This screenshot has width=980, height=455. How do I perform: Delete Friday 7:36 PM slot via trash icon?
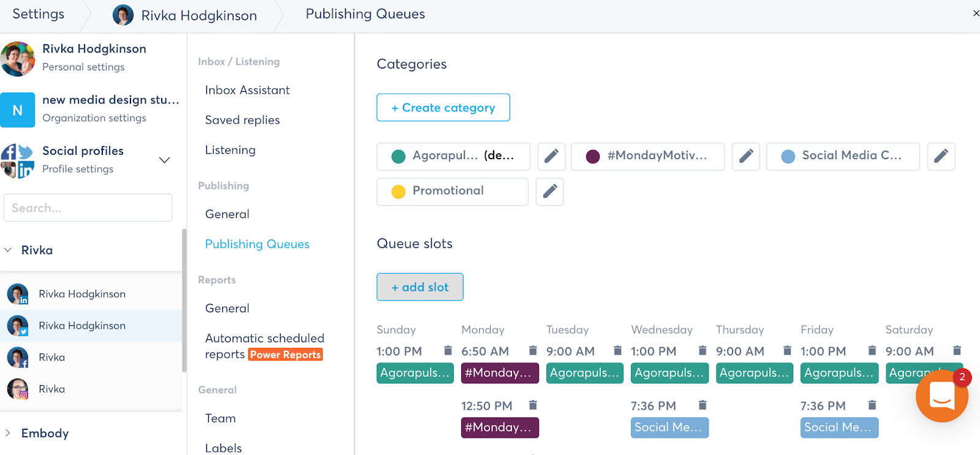pos(872,405)
